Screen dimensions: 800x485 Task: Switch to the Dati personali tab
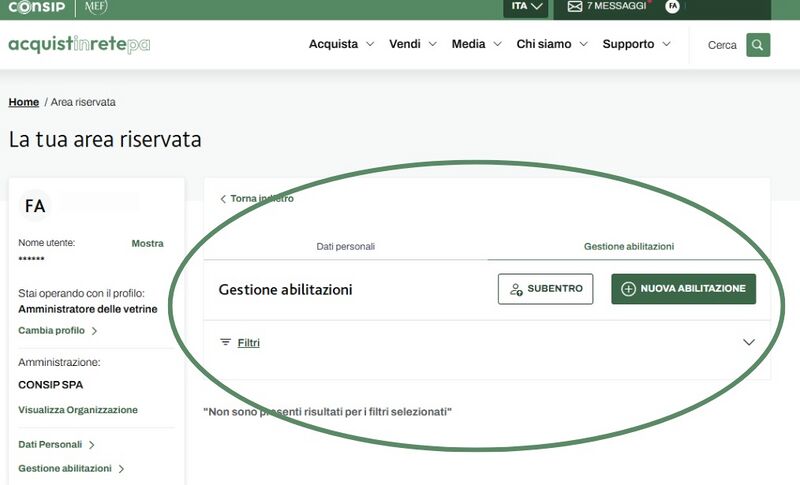tap(345, 246)
